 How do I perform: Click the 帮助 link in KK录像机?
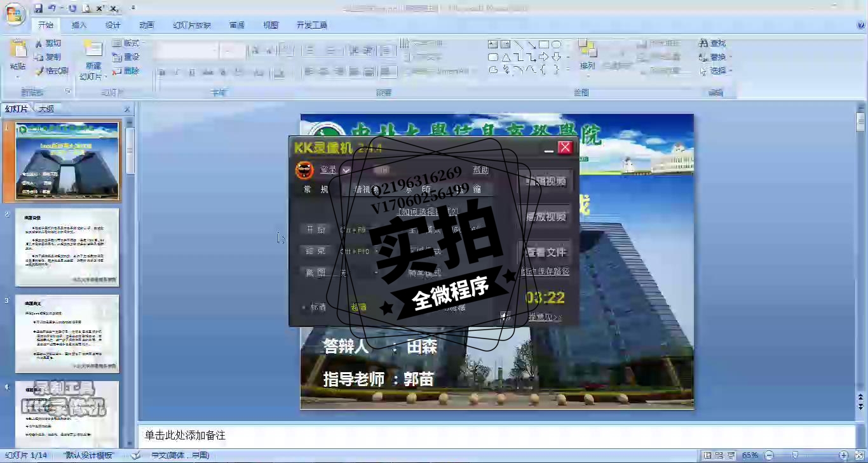[481, 170]
